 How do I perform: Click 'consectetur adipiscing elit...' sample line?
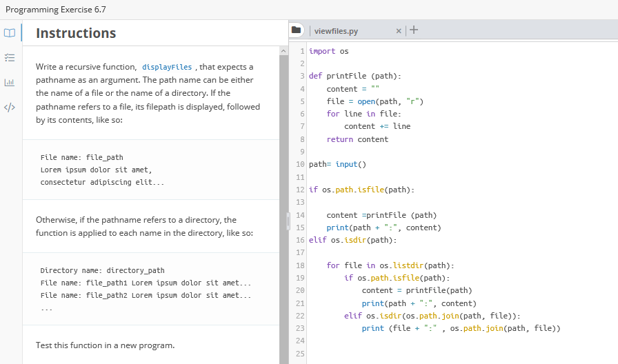click(102, 183)
